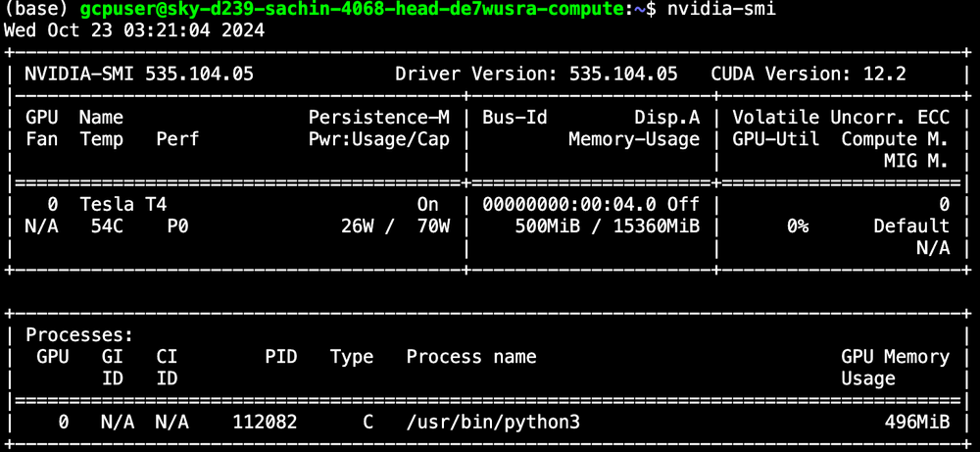
Task: Click the 54C temperature reading
Action: click(x=107, y=226)
